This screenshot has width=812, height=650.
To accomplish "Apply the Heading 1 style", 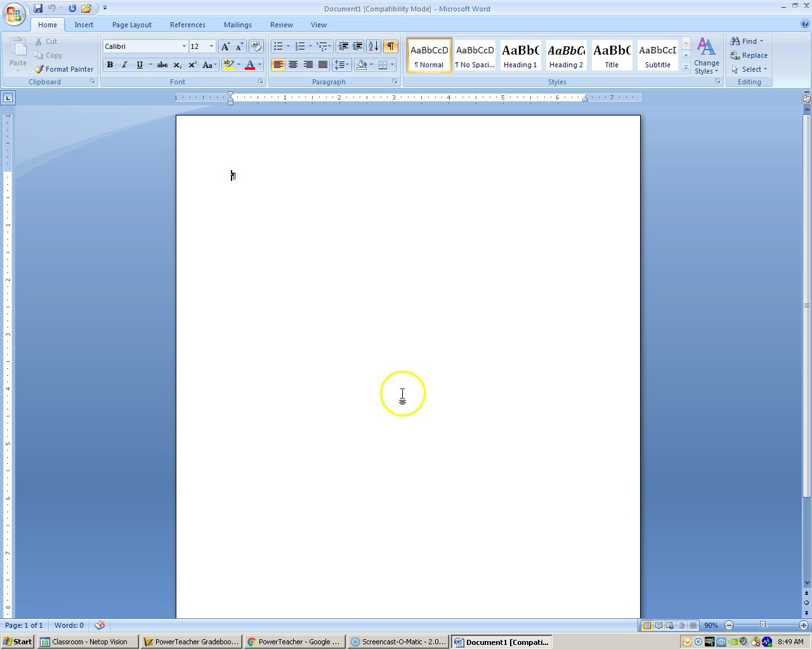I will click(x=520, y=55).
